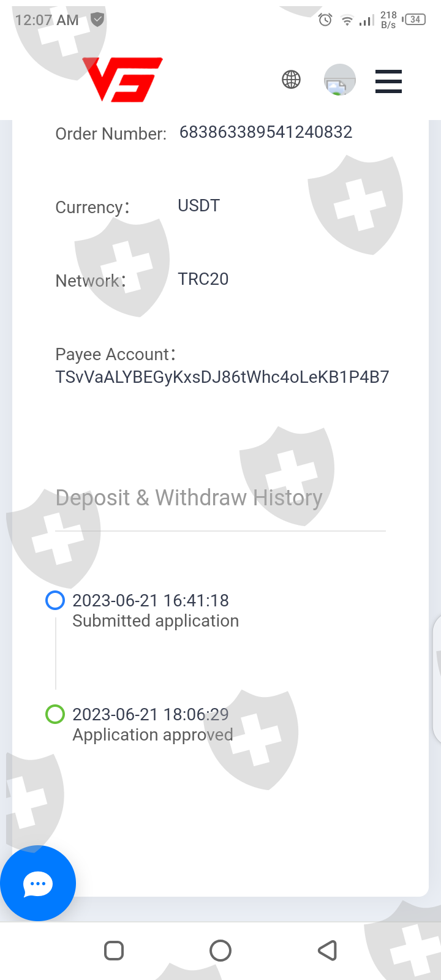
Task: Tap the USDT currency value
Action: point(198,206)
